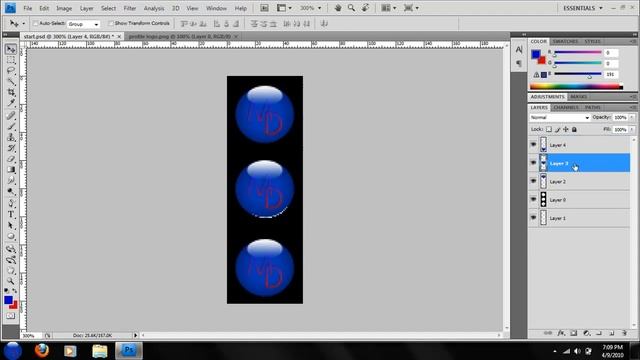The width and height of the screenshot is (640, 360).
Task: Select the Lasso tool
Action: pos(11,71)
